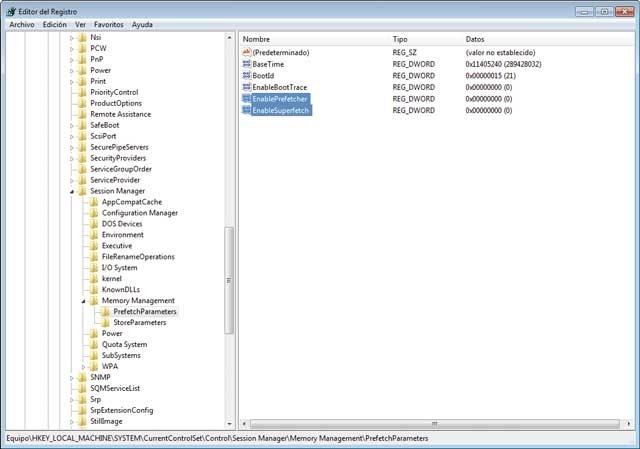640x449 pixels.
Task: Expand the Srp tree node
Action: pyautogui.click(x=71, y=400)
